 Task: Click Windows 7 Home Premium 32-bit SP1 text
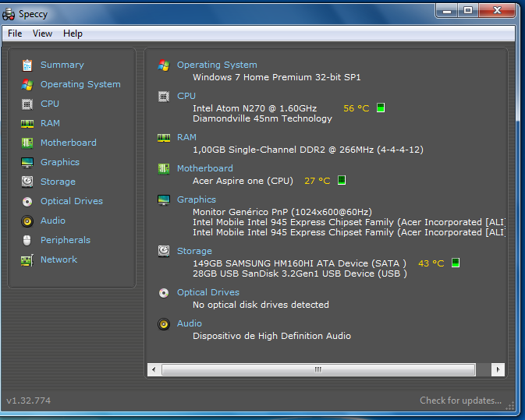[277, 77]
